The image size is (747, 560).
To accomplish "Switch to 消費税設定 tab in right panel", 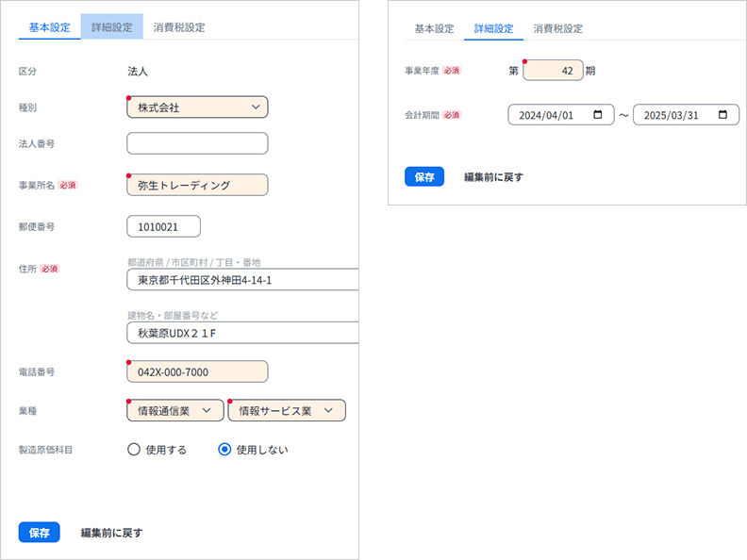I will (x=557, y=28).
